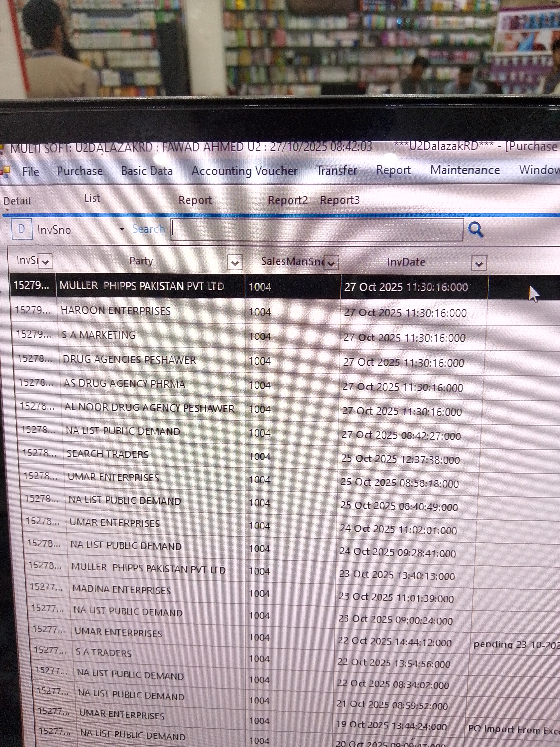The width and height of the screenshot is (560, 747).
Task: Open the Accounting Voucher menu
Action: pos(244,171)
